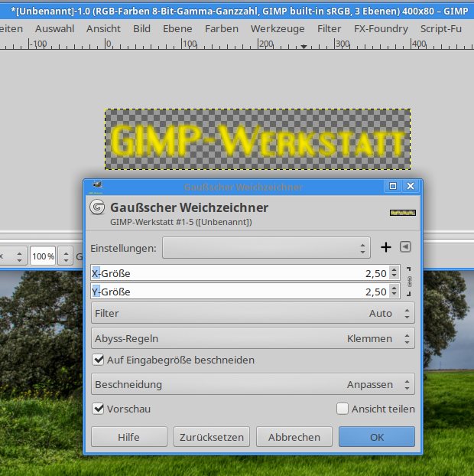Image resolution: width=474 pixels, height=476 pixels.
Task: Toggle the Vorschau checkbox
Action: 98,409
